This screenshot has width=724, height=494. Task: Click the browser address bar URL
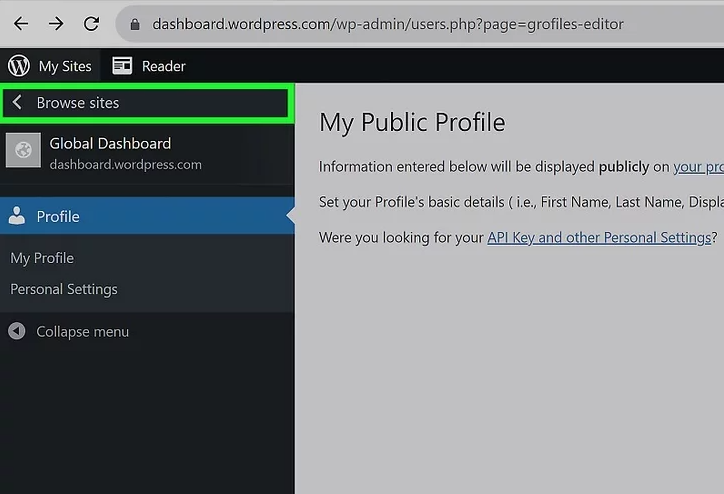388,24
